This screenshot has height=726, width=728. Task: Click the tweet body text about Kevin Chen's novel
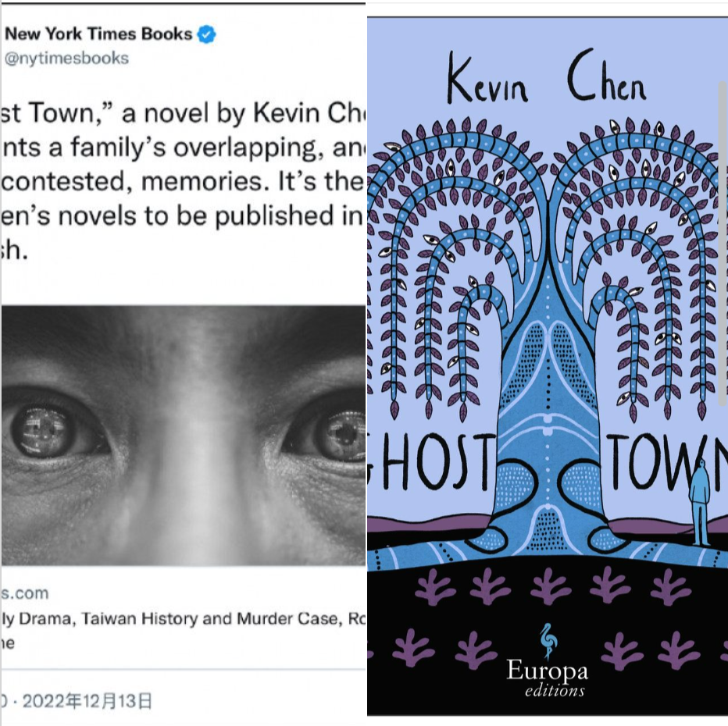(x=184, y=182)
